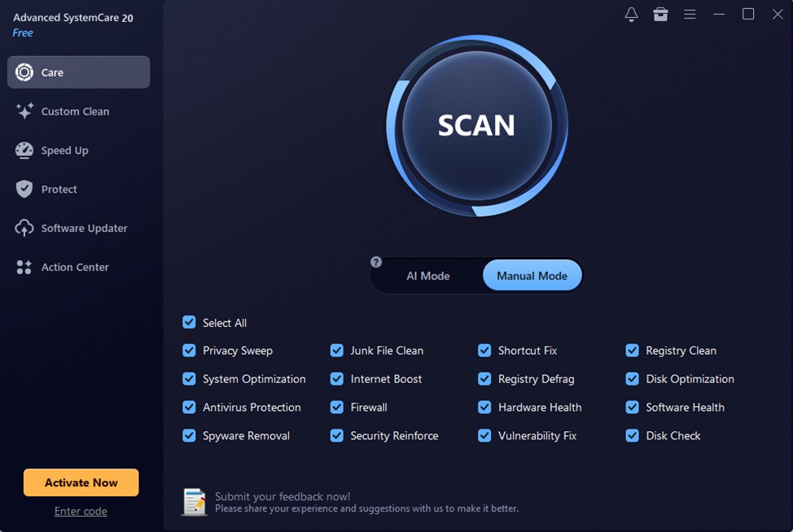Image resolution: width=793 pixels, height=532 pixels.
Task: Toggle Antivirus Protection checkbox
Action: click(189, 407)
